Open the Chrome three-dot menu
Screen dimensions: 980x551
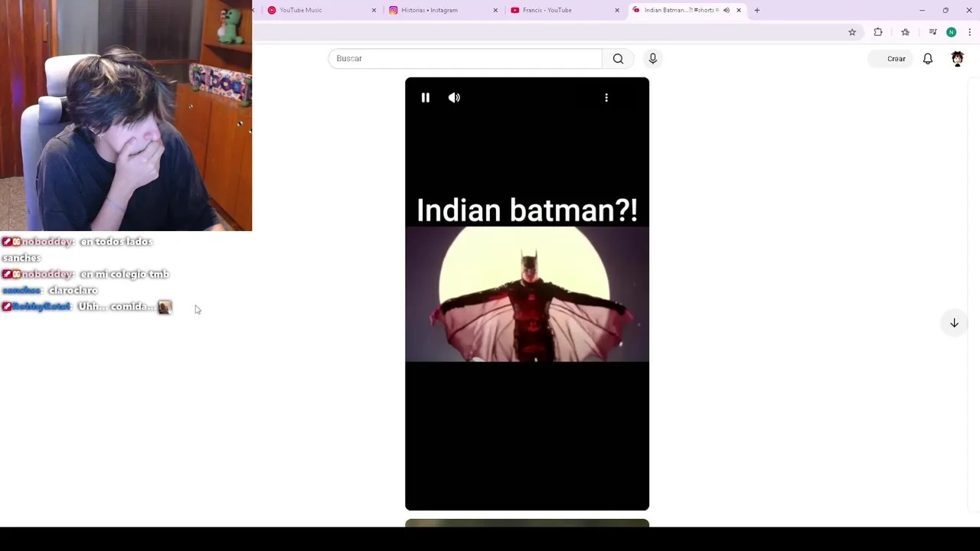[969, 32]
